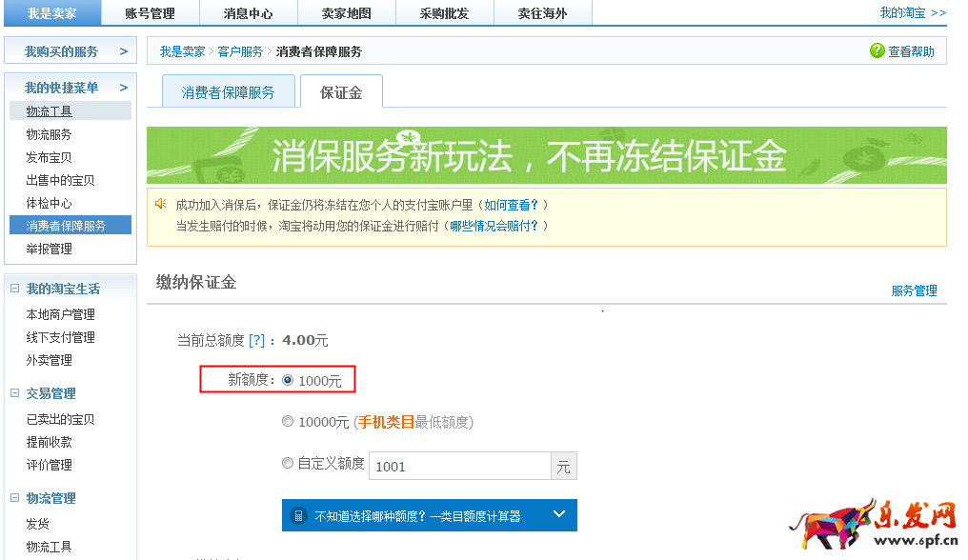
Task: Choose the 自定义额度 radio option
Action: point(288,463)
